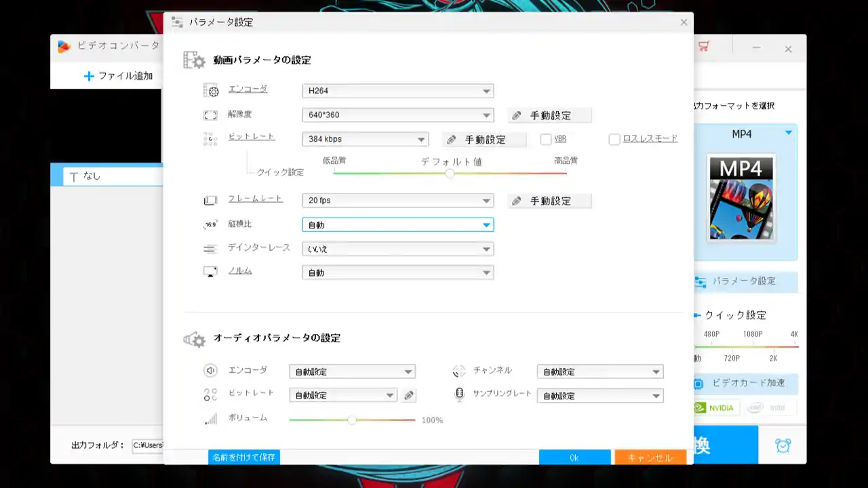868x488 pixels.
Task: Open the ノルム dropdown showing 自動
Action: (397, 273)
